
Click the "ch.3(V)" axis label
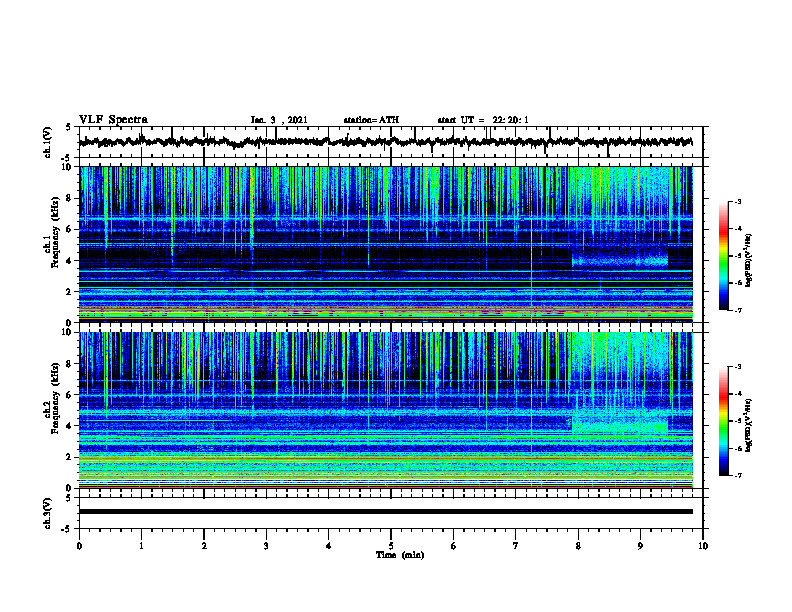48,513
